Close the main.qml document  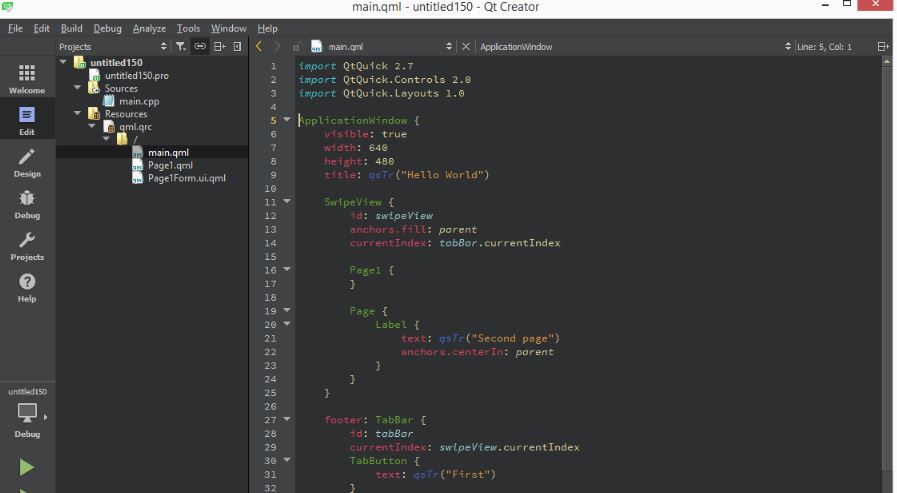click(466, 46)
